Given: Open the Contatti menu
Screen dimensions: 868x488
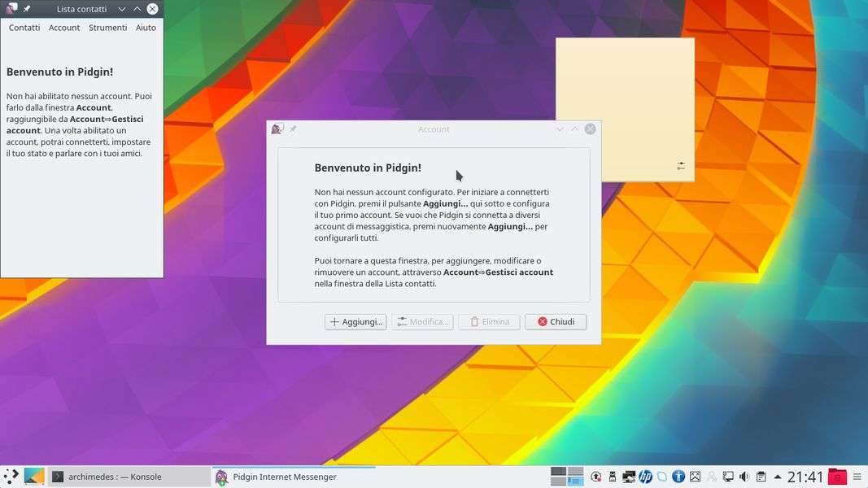Looking at the screenshot, I should 24,28.
